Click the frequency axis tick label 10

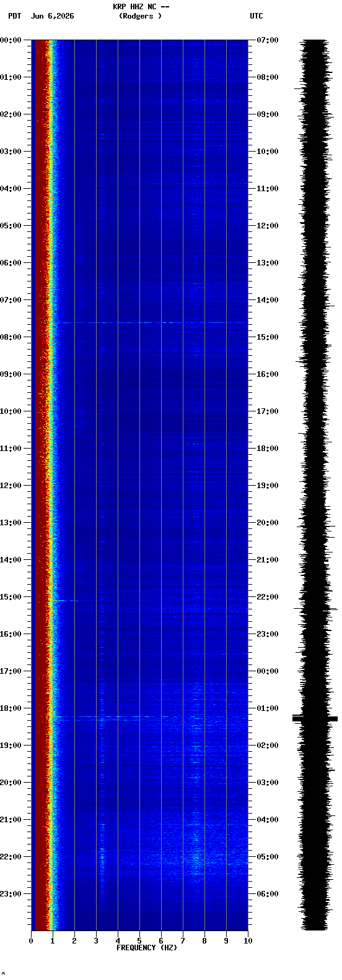click(248, 941)
